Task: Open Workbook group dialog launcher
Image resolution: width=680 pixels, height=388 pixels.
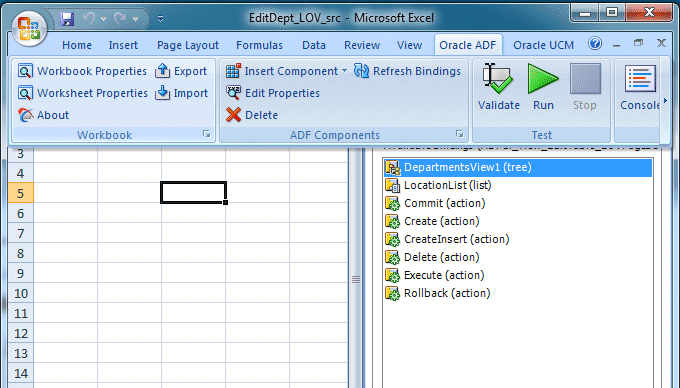Action: tap(207, 134)
